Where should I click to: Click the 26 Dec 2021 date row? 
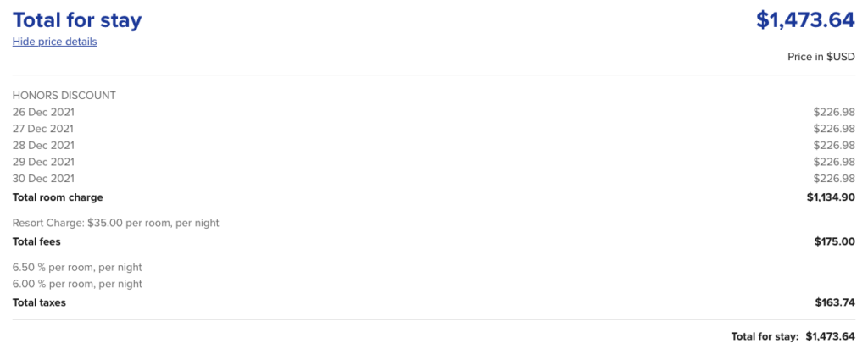click(x=433, y=113)
